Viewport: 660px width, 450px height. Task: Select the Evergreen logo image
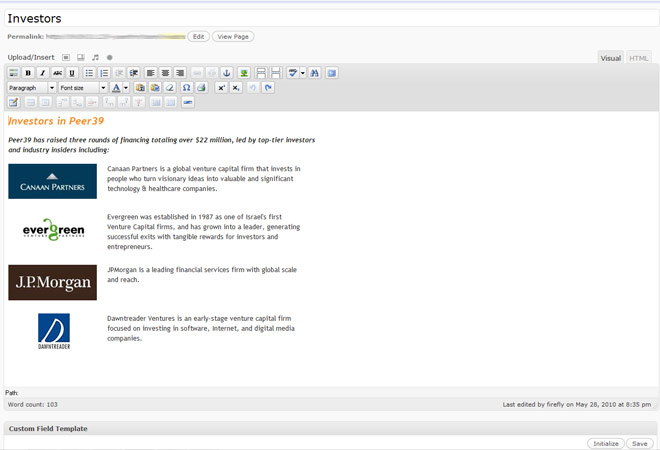tap(53, 230)
